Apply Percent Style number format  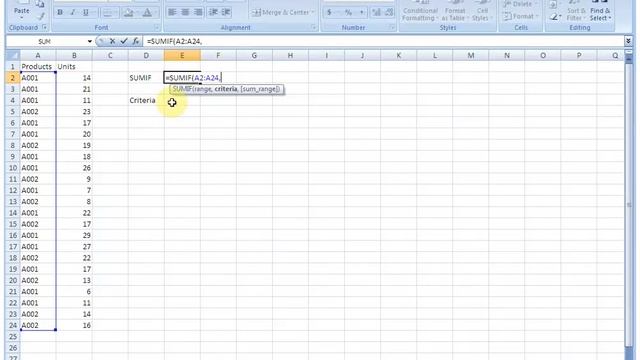click(348, 13)
